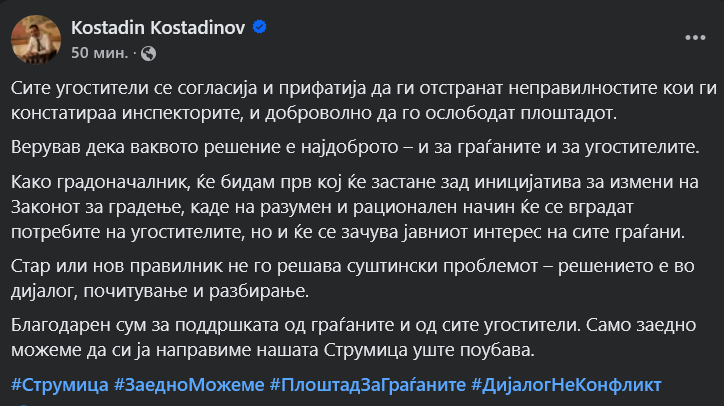
Task: Click the blue verified badge
Action: 260,28
